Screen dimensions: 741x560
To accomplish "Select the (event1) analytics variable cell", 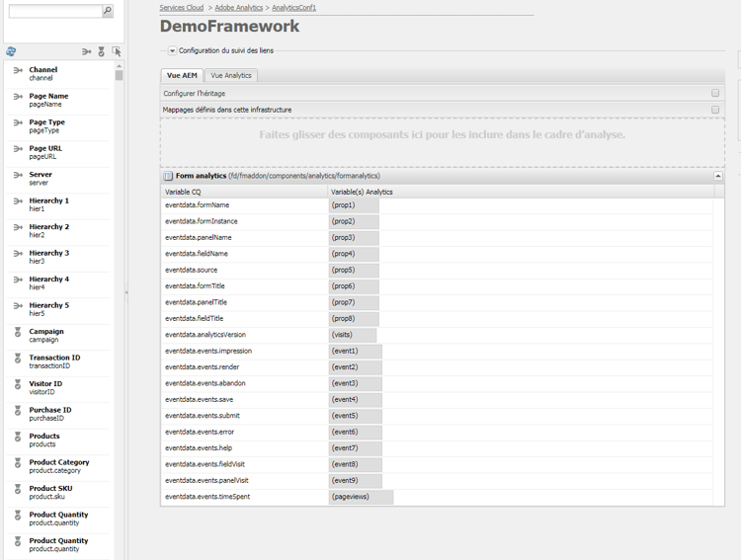I will click(356, 352).
